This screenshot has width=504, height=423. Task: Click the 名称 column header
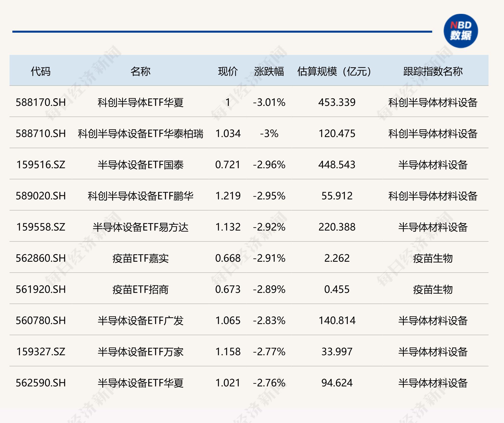140,71
